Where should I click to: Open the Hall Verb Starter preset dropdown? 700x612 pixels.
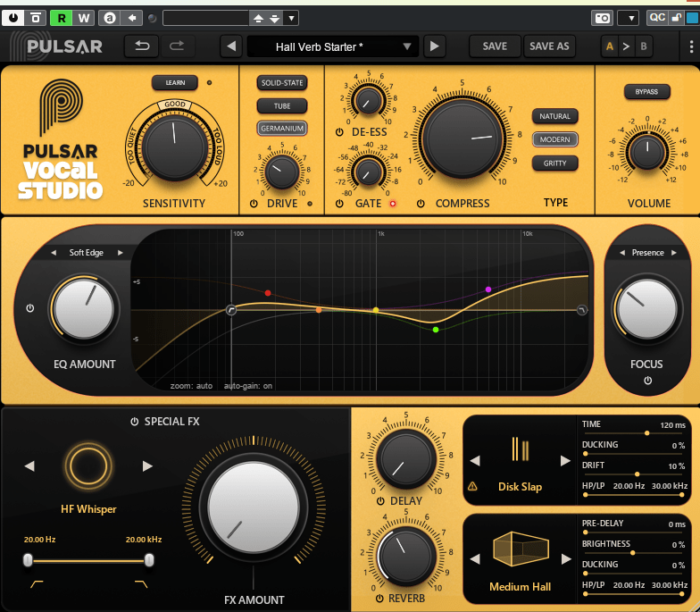tap(332, 46)
